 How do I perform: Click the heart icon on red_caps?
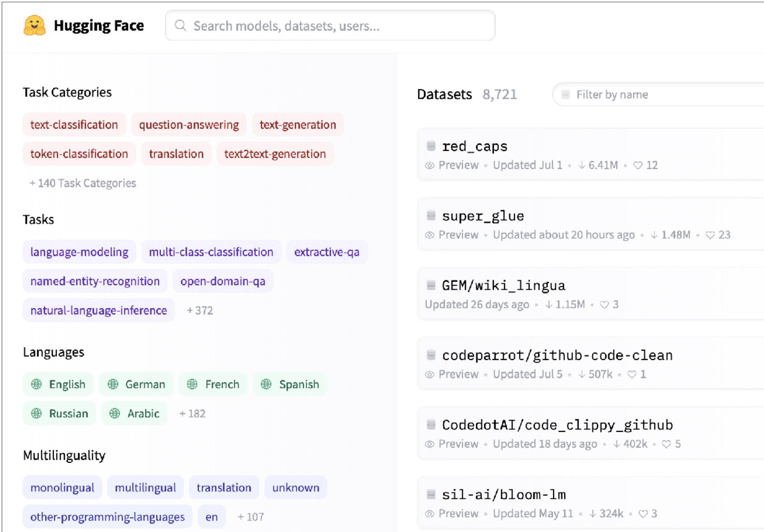pyautogui.click(x=638, y=165)
